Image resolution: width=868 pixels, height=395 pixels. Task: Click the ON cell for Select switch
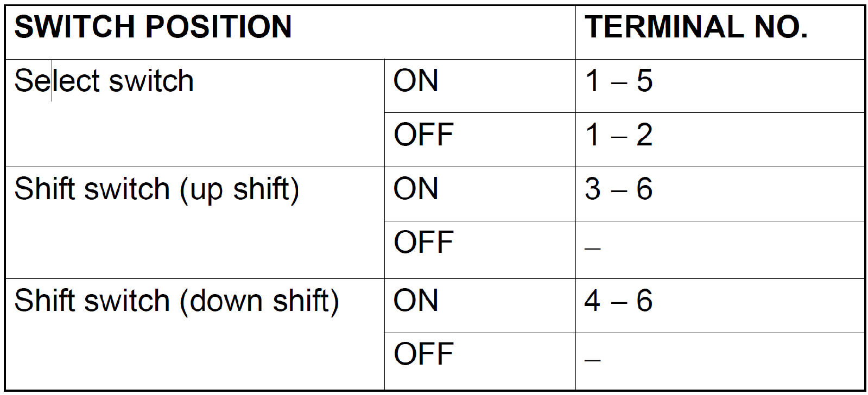480,86
